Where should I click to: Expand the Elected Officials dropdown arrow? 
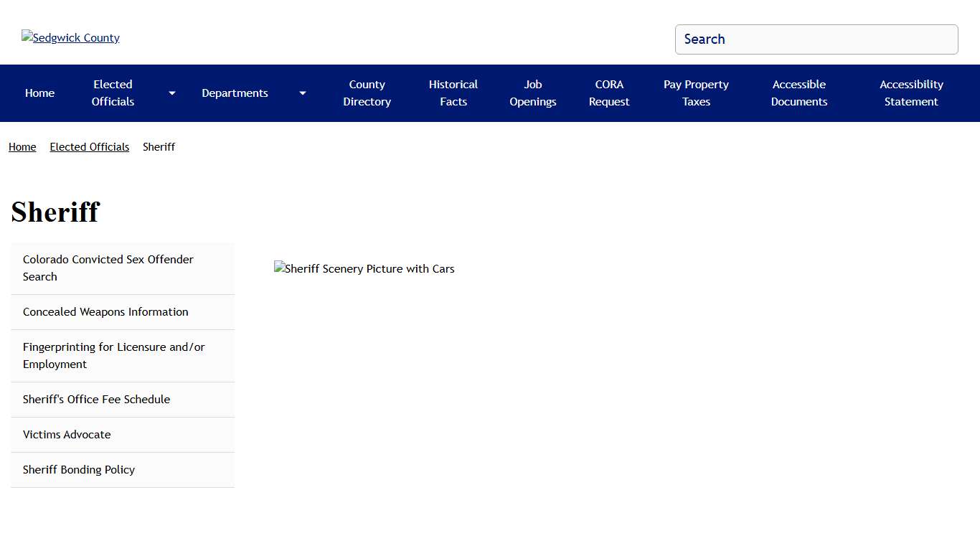tap(172, 93)
